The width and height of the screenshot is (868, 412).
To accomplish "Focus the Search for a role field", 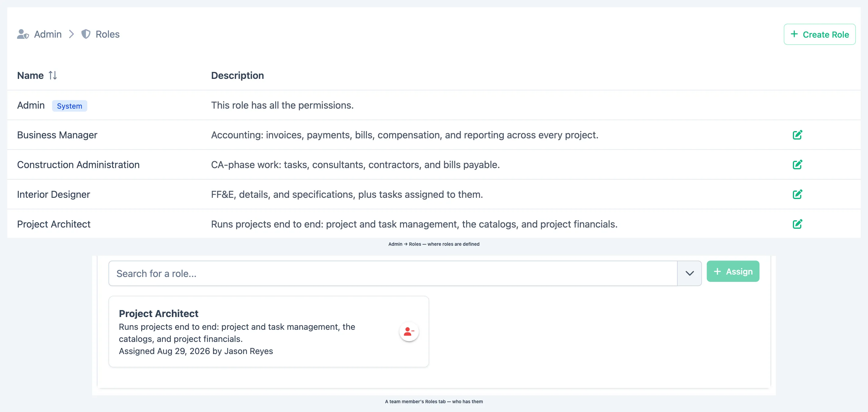I will [393, 273].
